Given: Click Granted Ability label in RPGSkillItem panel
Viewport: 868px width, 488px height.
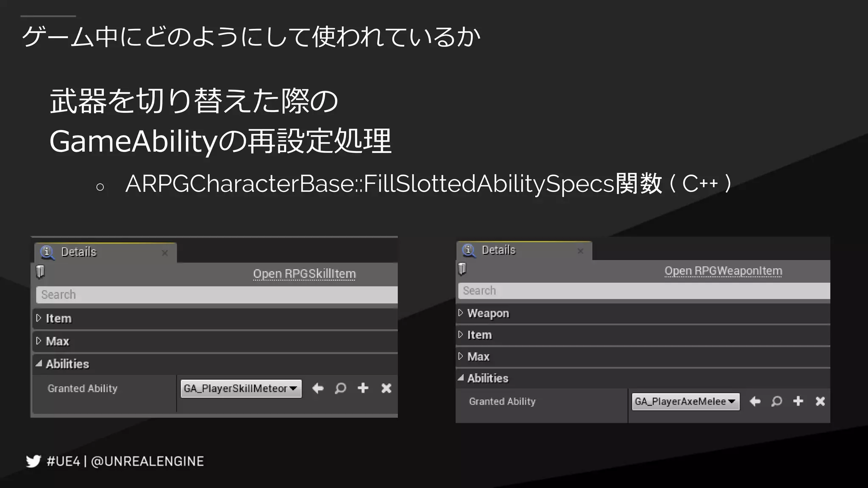Looking at the screenshot, I should [x=83, y=388].
